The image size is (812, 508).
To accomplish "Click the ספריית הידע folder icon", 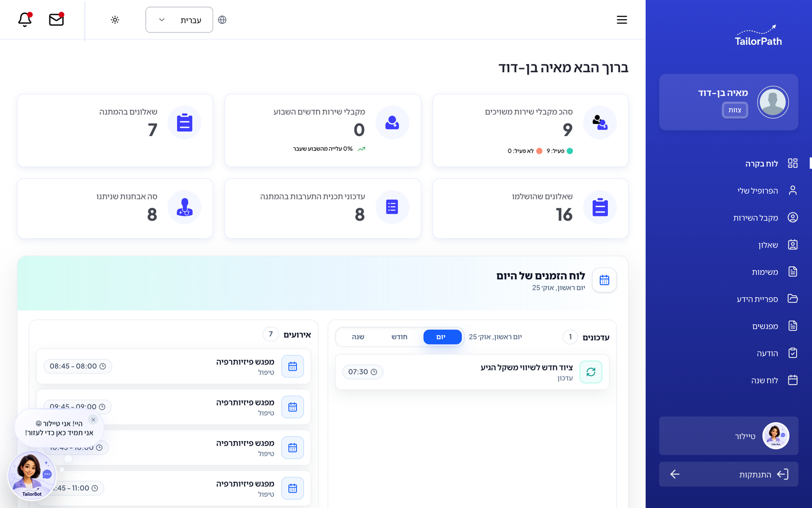I will pos(793,299).
